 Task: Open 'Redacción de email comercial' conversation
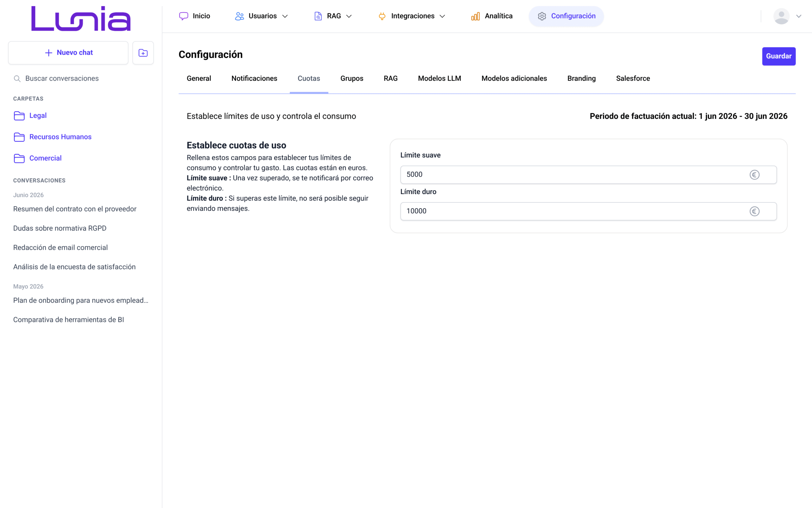pyautogui.click(x=60, y=248)
